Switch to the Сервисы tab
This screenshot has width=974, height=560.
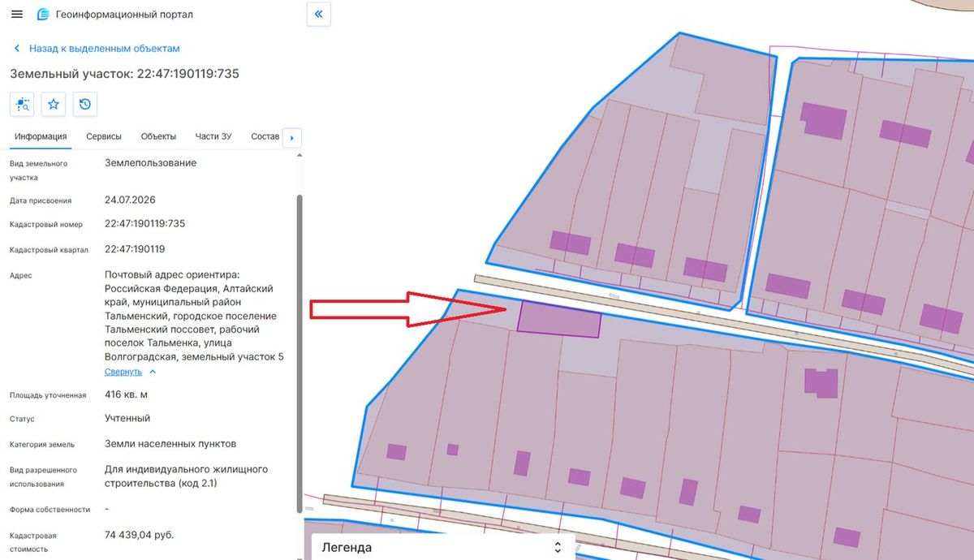pyautogui.click(x=104, y=136)
